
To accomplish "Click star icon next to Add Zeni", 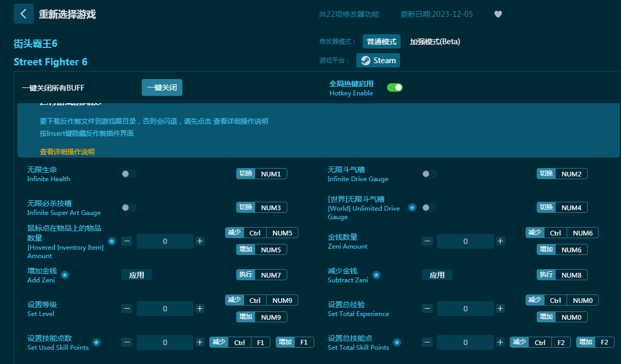I will click(x=65, y=275).
